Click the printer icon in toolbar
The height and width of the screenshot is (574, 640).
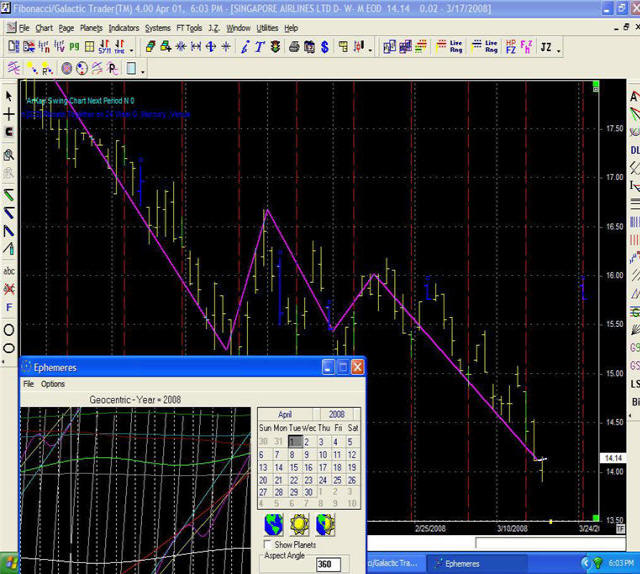tap(294, 47)
